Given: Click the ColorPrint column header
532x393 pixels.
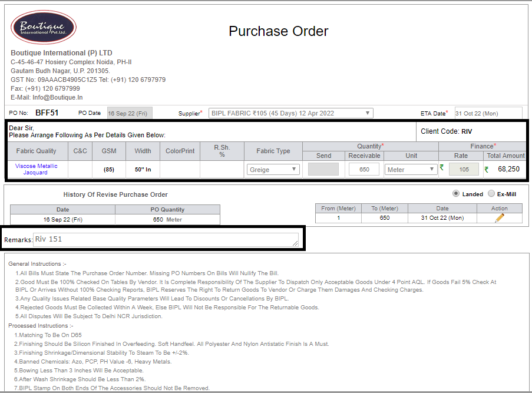Looking at the screenshot, I should tap(180, 151).
